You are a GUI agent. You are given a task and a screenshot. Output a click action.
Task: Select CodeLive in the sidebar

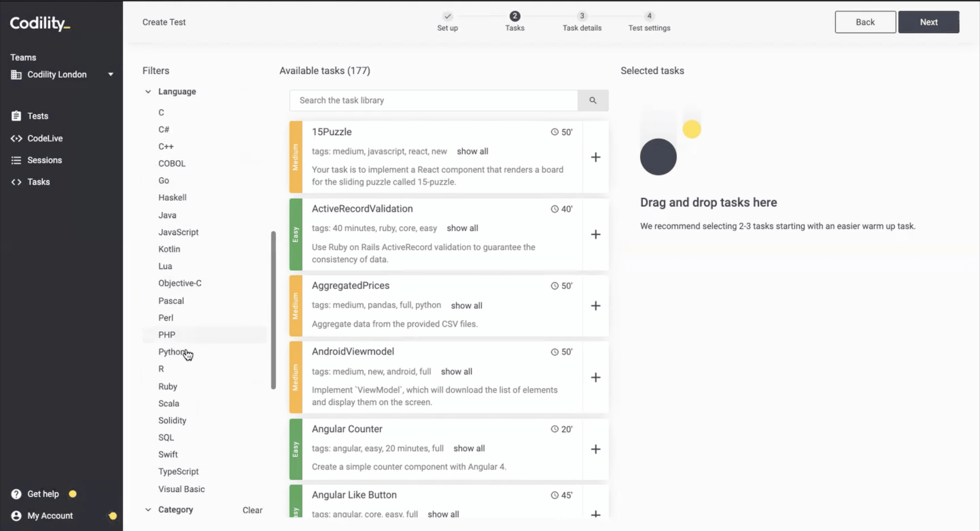tap(45, 138)
